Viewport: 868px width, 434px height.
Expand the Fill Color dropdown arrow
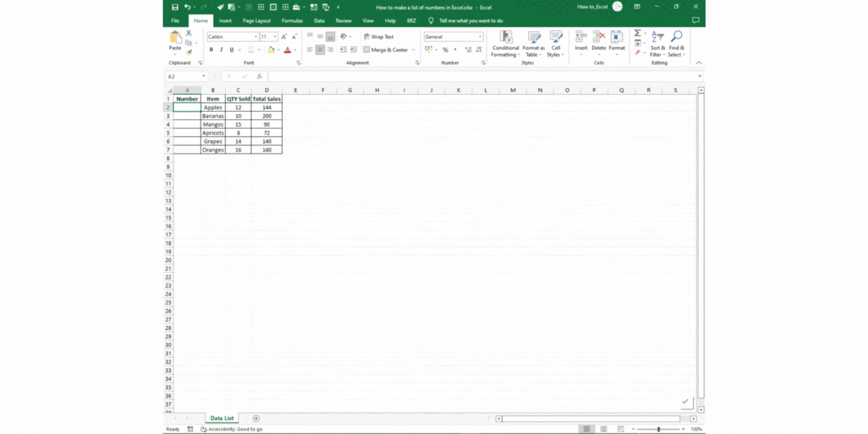pyautogui.click(x=278, y=50)
